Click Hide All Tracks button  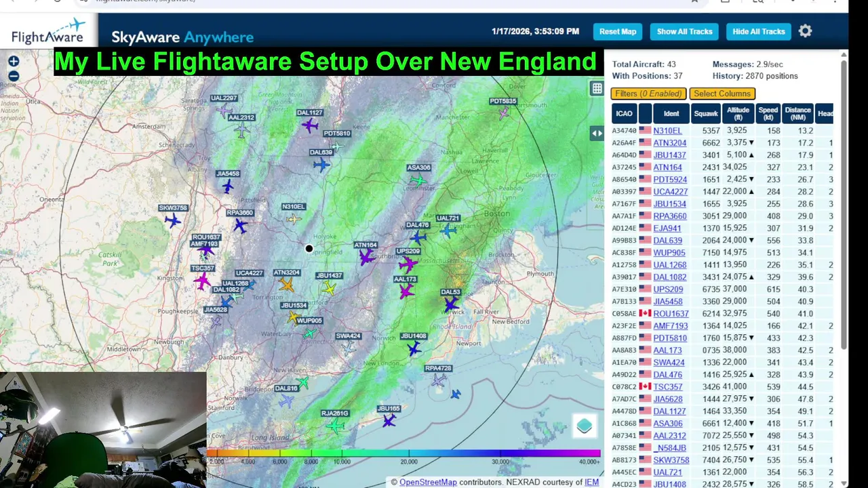pyautogui.click(x=759, y=31)
